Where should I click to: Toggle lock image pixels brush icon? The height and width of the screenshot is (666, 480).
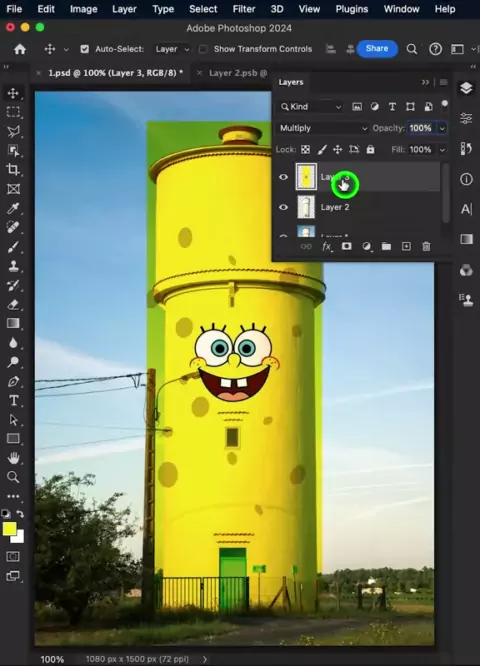tap(322, 150)
